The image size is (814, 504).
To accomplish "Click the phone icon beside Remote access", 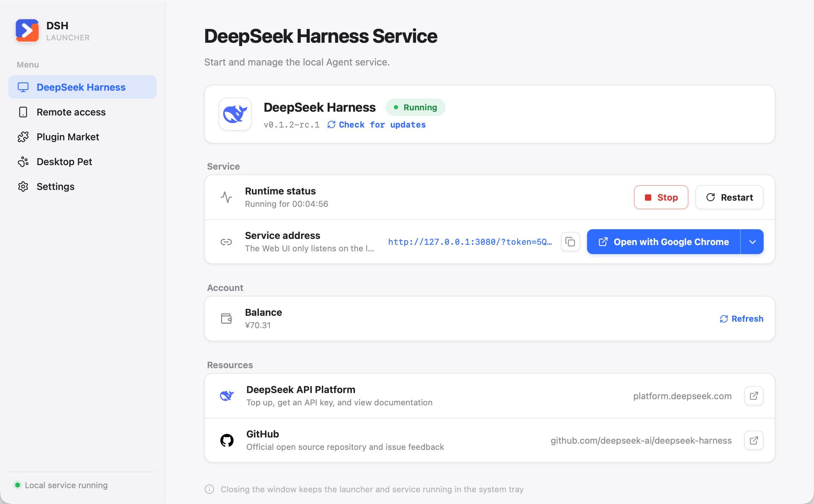I will 23,112.
